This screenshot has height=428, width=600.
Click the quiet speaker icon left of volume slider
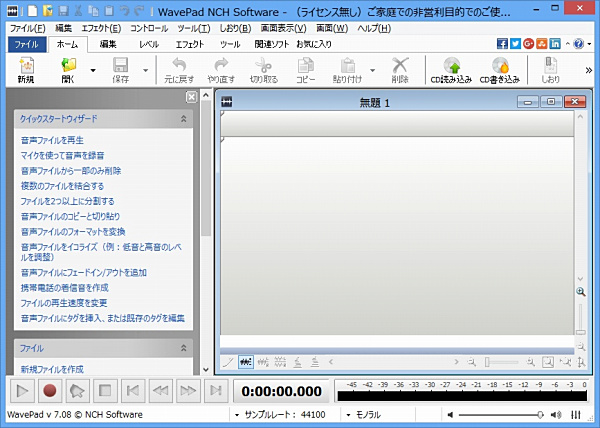tap(450, 415)
